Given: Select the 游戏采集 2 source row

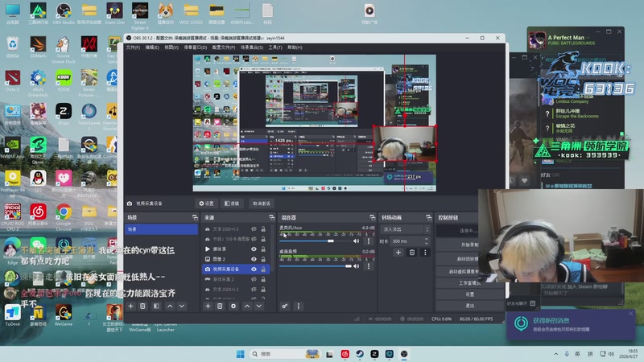Looking at the screenshot, I should point(236,279).
